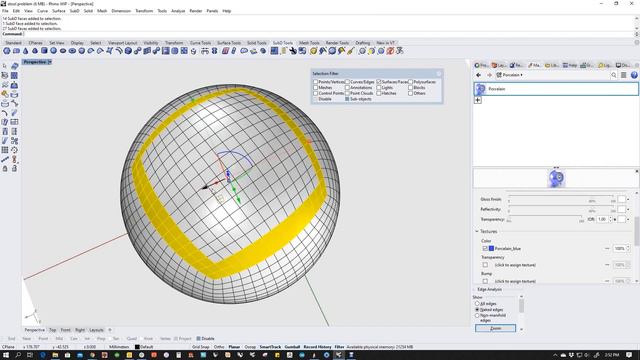The height and width of the screenshot is (360, 640).
Task: Click the Zoom button in Edge Analysis
Action: coord(495,328)
